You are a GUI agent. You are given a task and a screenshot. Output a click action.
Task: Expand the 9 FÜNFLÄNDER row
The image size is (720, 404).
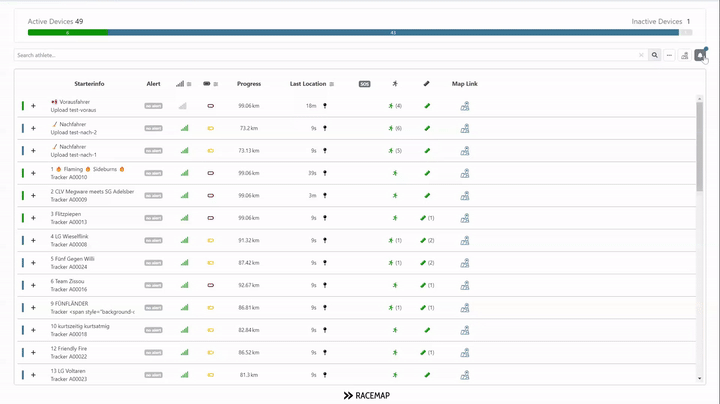(x=33, y=308)
